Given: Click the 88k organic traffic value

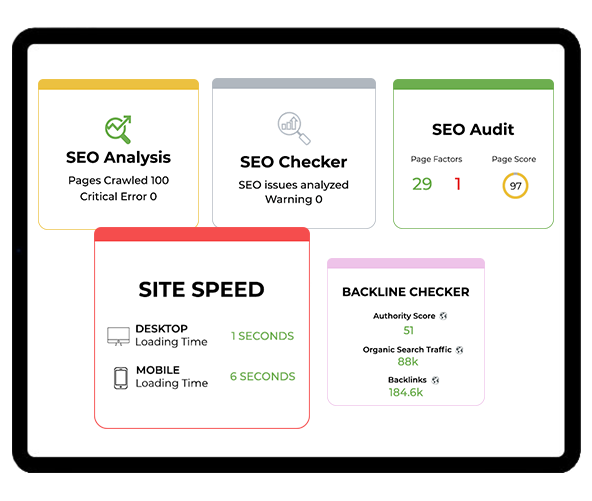Looking at the screenshot, I should [x=408, y=362].
